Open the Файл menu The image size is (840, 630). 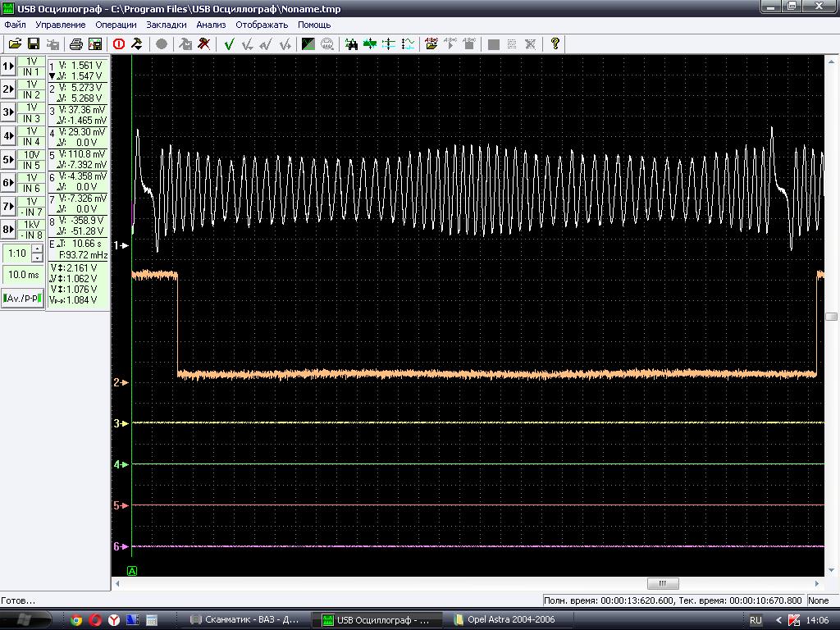point(15,25)
